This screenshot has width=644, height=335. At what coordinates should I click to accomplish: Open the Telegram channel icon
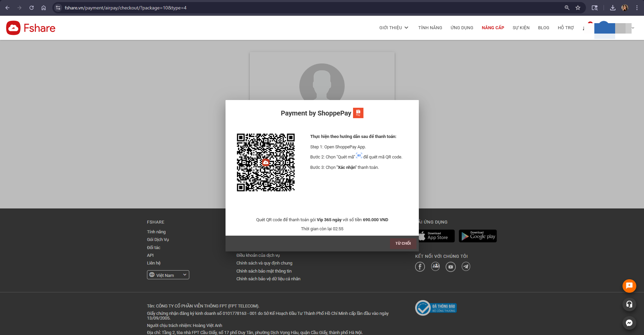466,267
